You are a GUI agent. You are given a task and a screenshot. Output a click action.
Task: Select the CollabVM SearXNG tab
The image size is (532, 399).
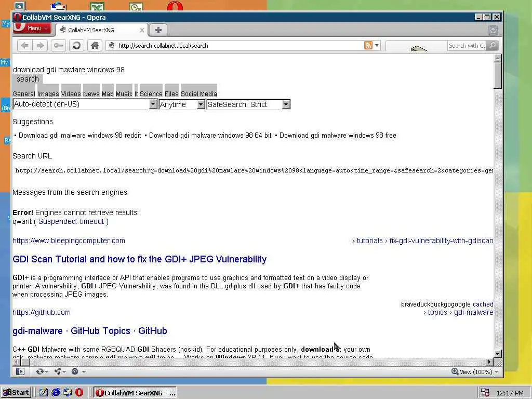102,30
